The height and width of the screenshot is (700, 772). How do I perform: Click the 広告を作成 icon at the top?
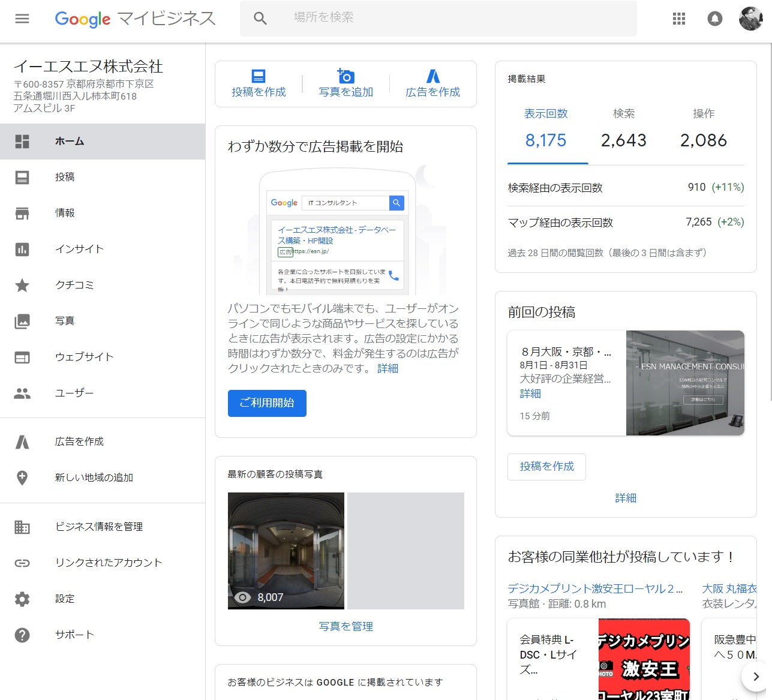click(433, 76)
